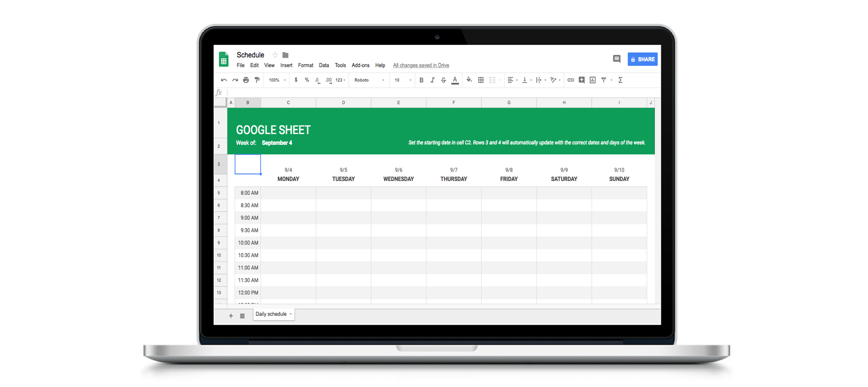The height and width of the screenshot is (387, 868).
Task: Click the September 4 date cell
Action: coord(277,143)
